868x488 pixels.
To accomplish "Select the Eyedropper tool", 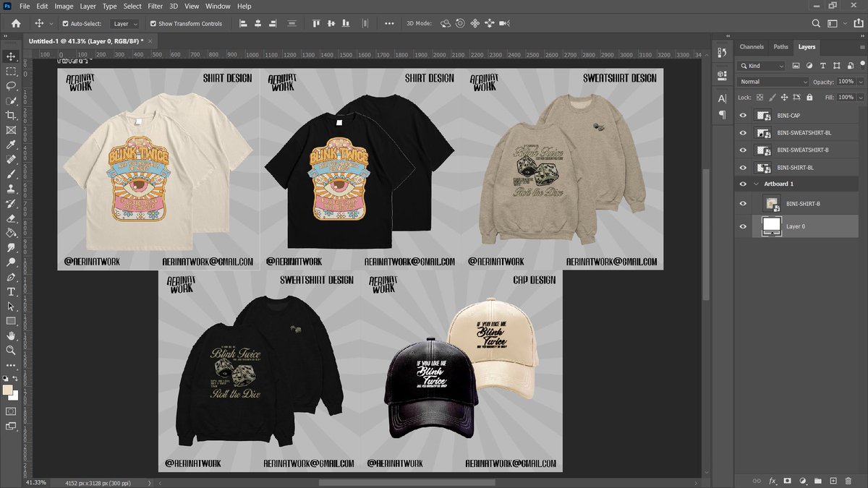I will pyautogui.click(x=11, y=145).
